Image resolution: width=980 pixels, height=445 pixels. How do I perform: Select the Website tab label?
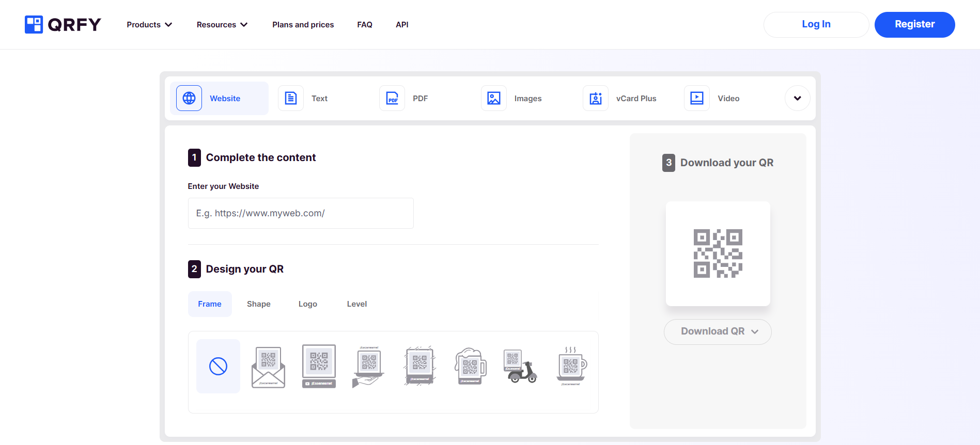pos(225,98)
